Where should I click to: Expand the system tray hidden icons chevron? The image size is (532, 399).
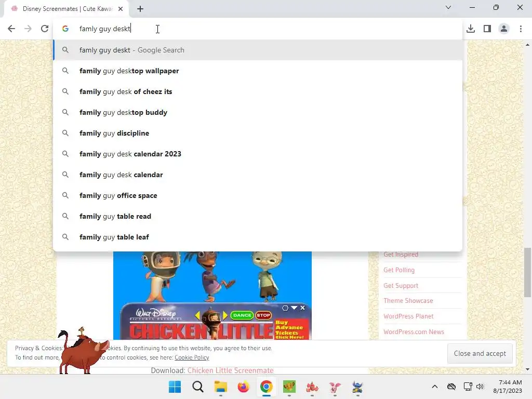435,387
